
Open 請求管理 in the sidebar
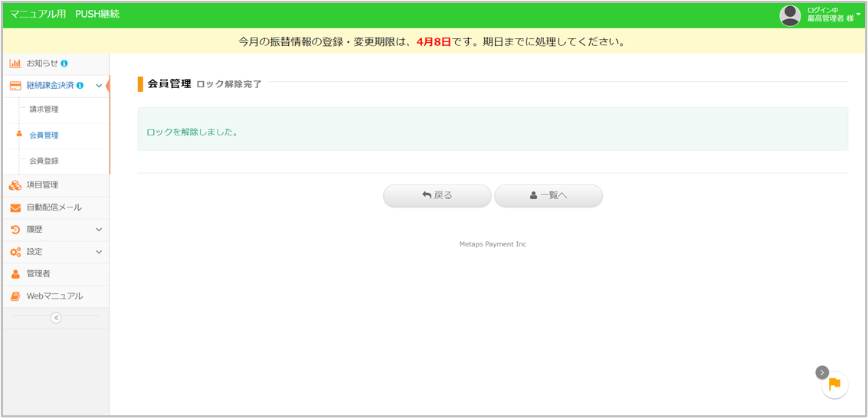coord(44,109)
